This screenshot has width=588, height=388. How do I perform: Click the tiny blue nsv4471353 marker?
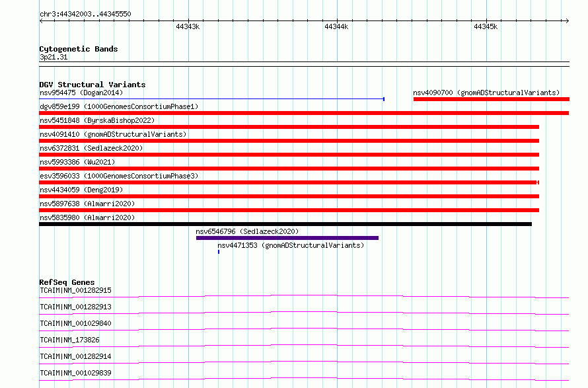coord(219,252)
